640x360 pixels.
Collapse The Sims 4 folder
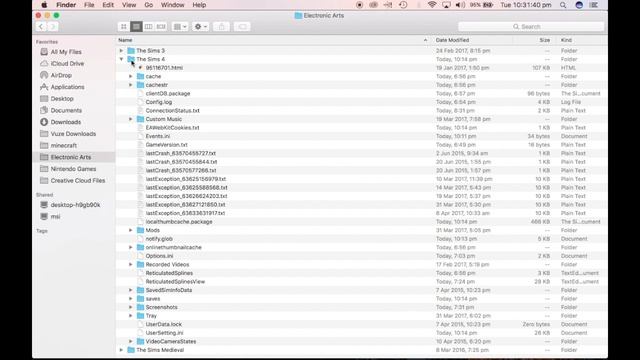(x=121, y=59)
